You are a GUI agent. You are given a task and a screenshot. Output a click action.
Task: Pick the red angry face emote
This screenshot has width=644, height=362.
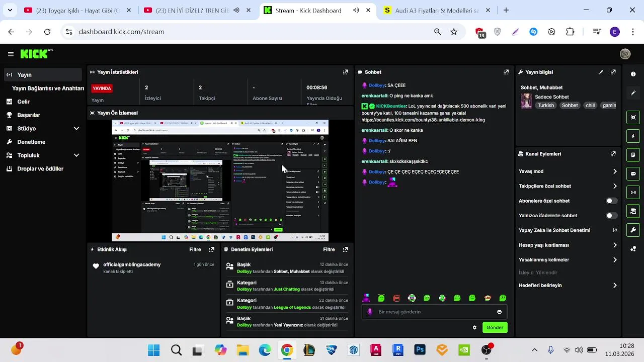click(x=396, y=298)
